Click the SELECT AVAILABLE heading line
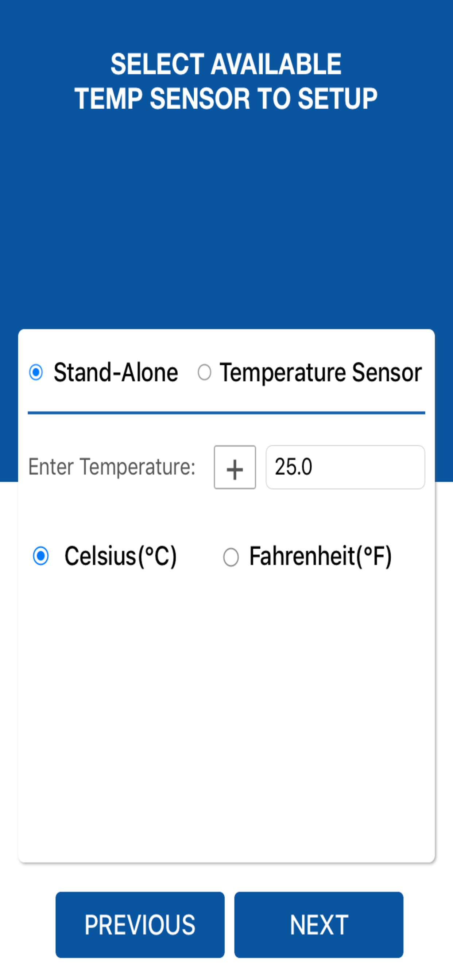 226,64
